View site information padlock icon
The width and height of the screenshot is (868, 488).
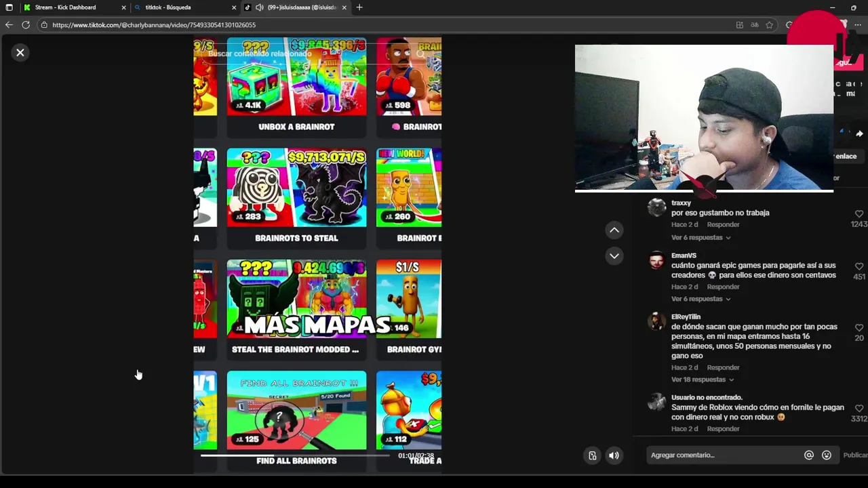click(44, 25)
